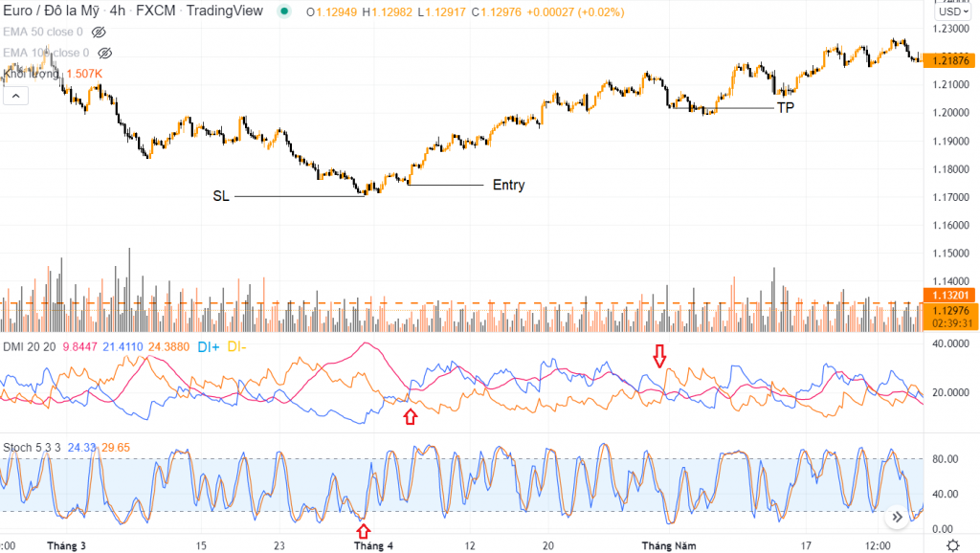This screenshot has height=553, width=980.
Task: Click the red arrow under Stoch panel
Action: 363,530
